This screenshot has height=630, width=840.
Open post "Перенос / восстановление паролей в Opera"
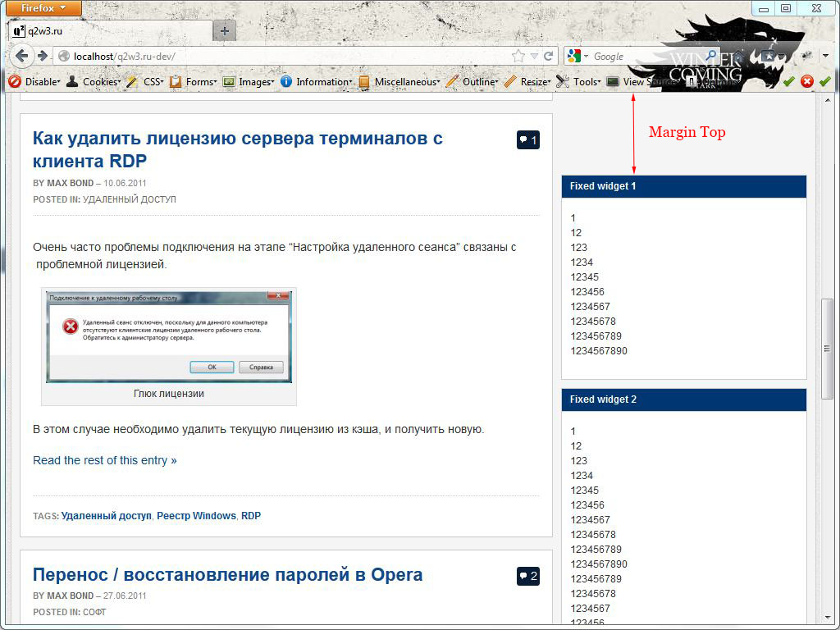(228, 574)
